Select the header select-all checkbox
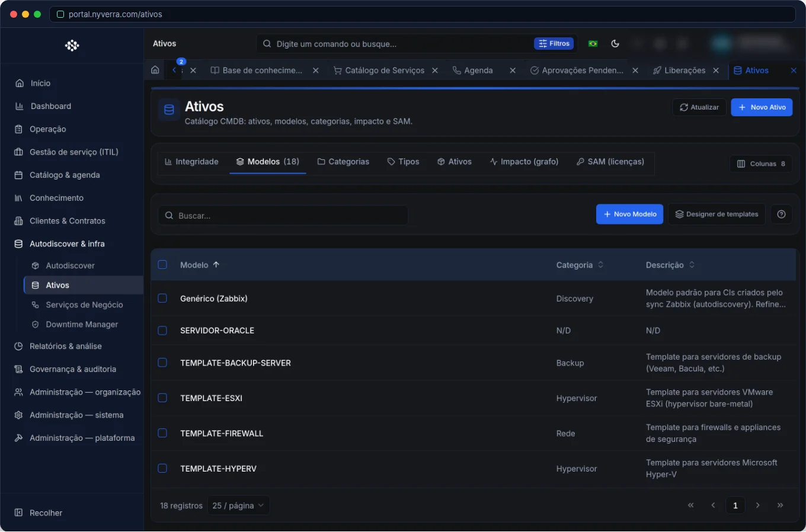Screen dimensions: 806x532 click(162, 265)
